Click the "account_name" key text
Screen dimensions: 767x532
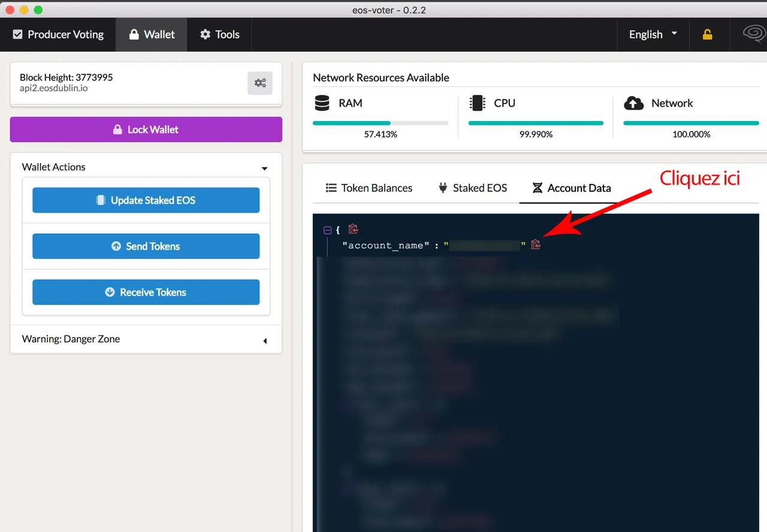(387, 245)
